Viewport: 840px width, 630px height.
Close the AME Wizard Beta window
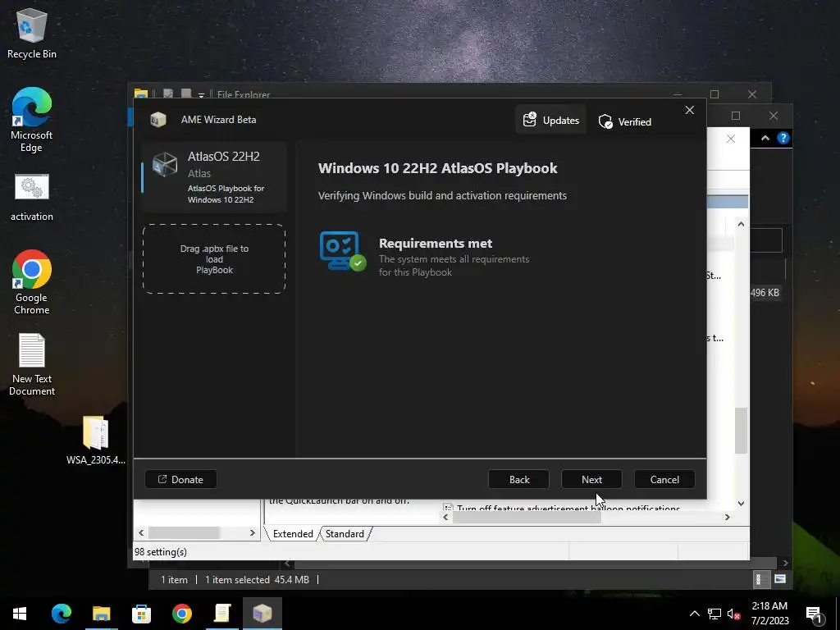[689, 110]
